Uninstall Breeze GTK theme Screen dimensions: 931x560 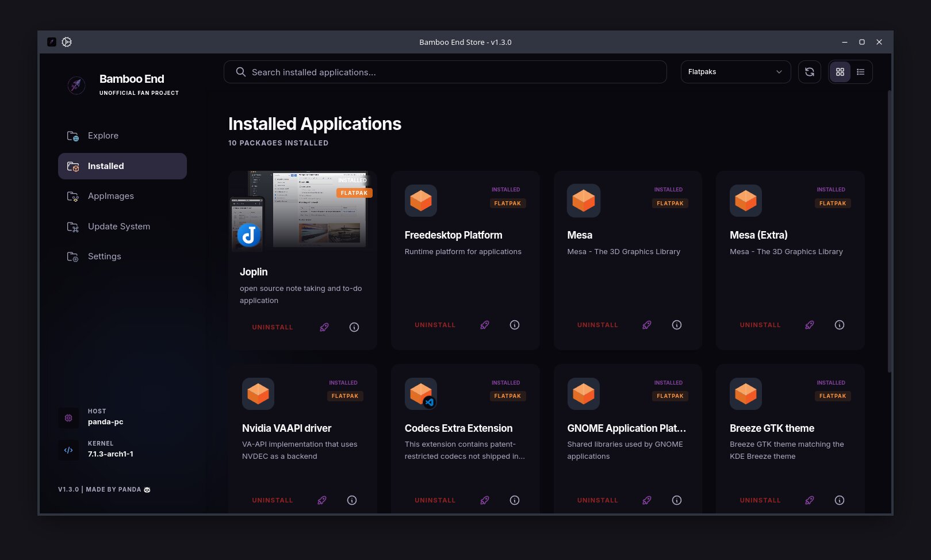760,500
